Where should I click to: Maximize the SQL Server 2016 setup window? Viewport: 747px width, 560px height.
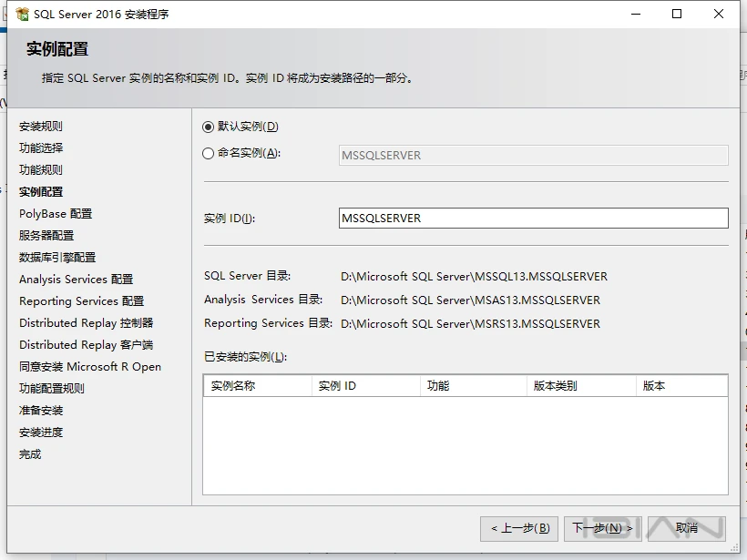tap(677, 14)
